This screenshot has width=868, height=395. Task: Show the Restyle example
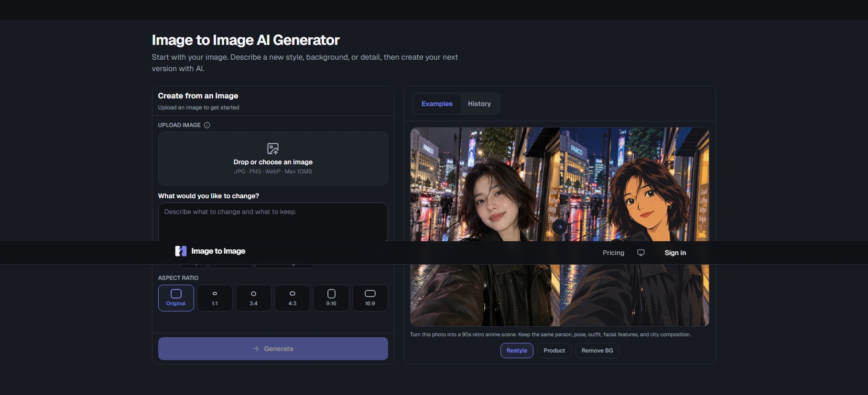517,351
